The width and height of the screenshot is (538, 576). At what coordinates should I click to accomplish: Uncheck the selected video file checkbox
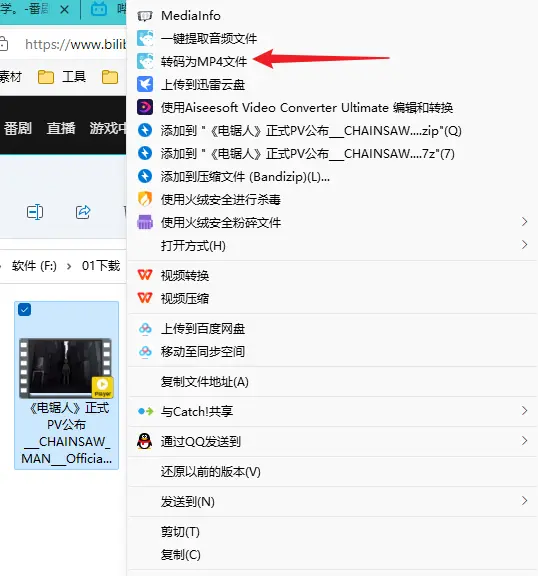click(25, 310)
